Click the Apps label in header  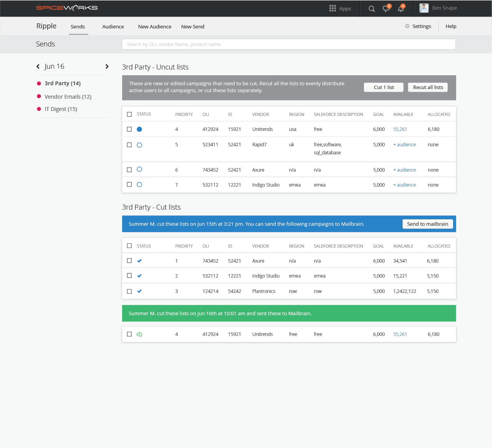(x=345, y=9)
